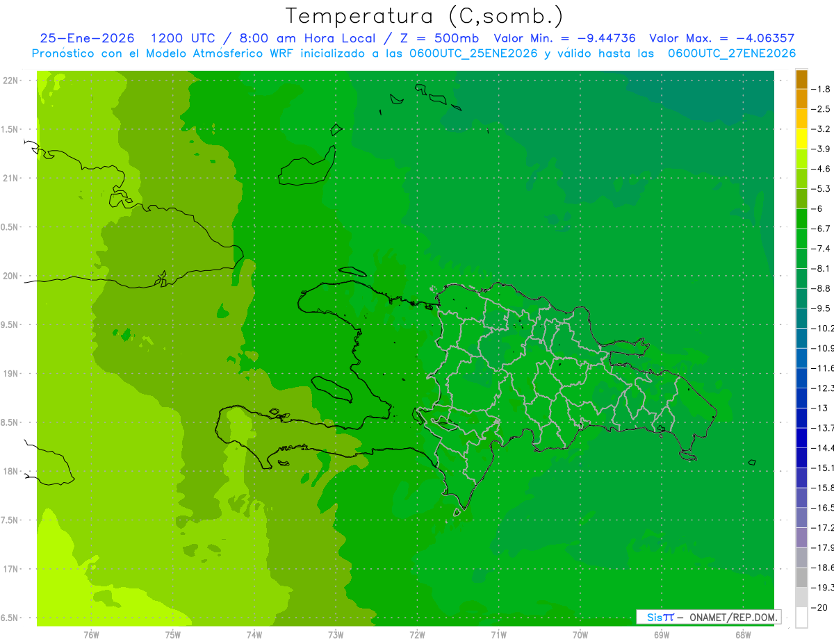Click the '18N' latitude axis label

tap(12, 471)
